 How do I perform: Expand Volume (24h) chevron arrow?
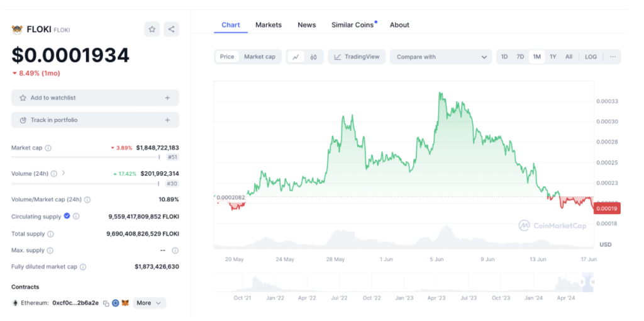64,173
